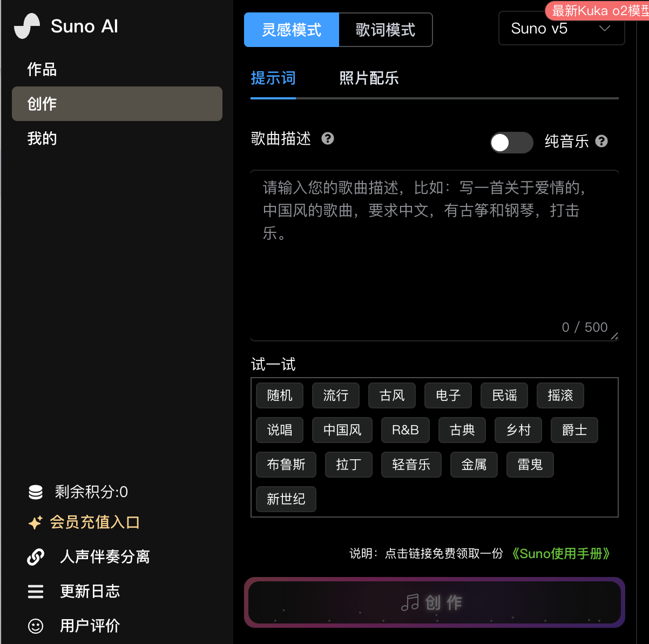Viewport: 649px width, 644px height.
Task: Toggle the 纯音乐 instrumental switch
Action: 512,143
